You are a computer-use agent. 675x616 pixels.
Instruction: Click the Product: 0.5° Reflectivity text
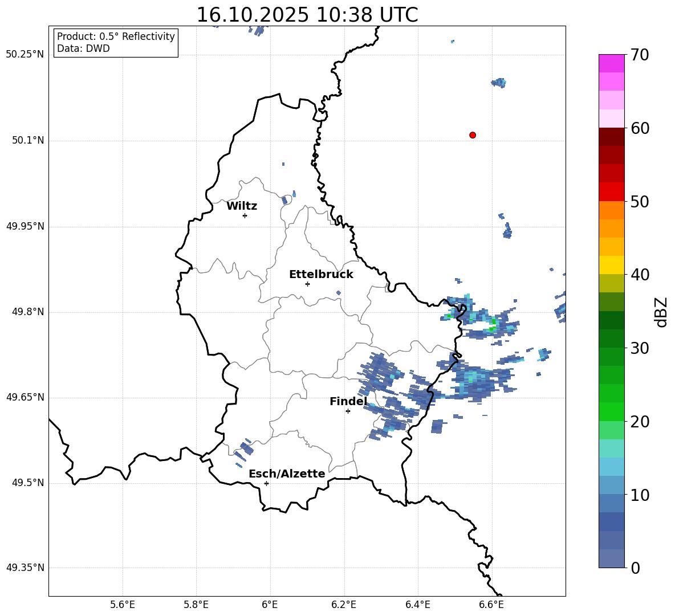(x=116, y=36)
